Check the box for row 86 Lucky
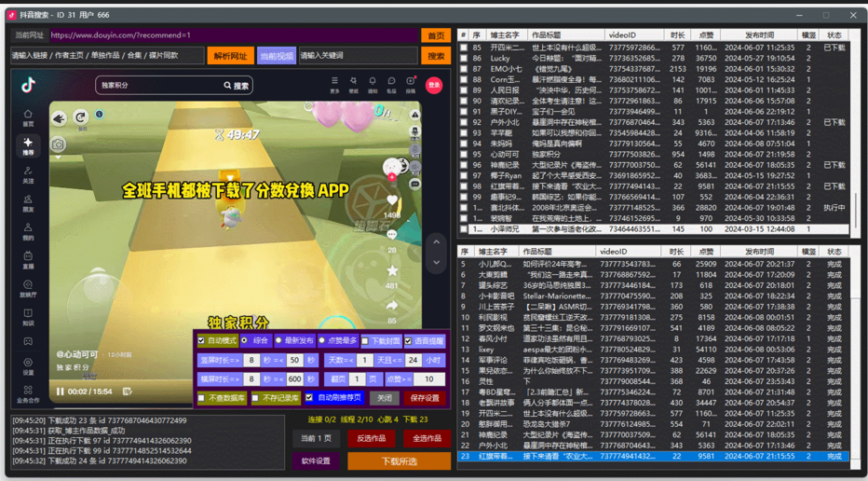Viewport: 868px width, 481px height. (464, 59)
